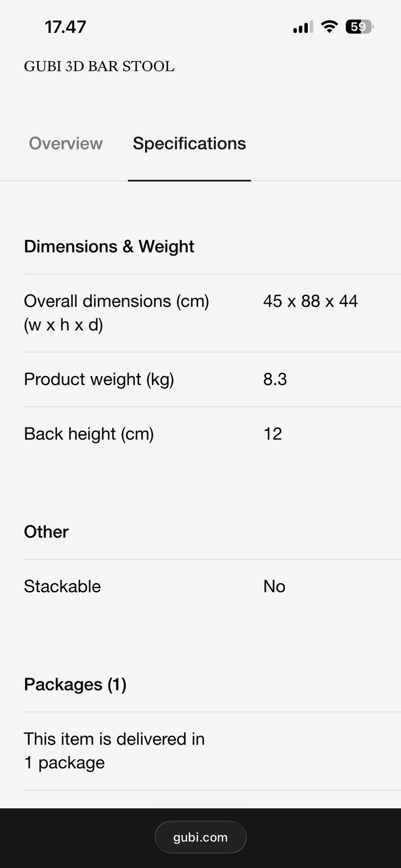
Task: Click the Back height value 12
Action: 272,434
